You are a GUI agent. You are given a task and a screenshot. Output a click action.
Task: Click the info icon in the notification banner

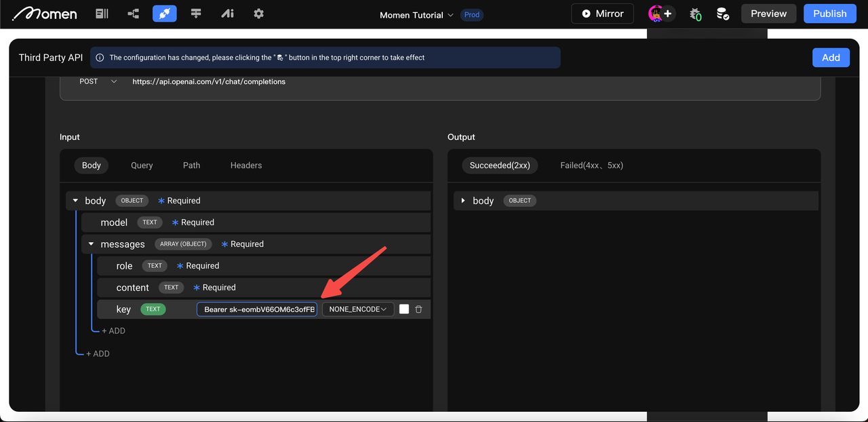tap(100, 58)
